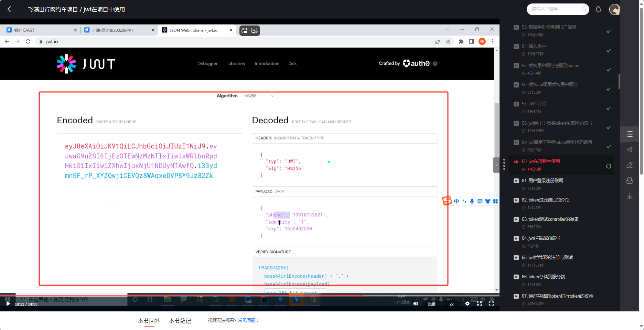Screen dimensions: 644x330
Task: Open the 2x playback speed selector
Action: (451, 304)
